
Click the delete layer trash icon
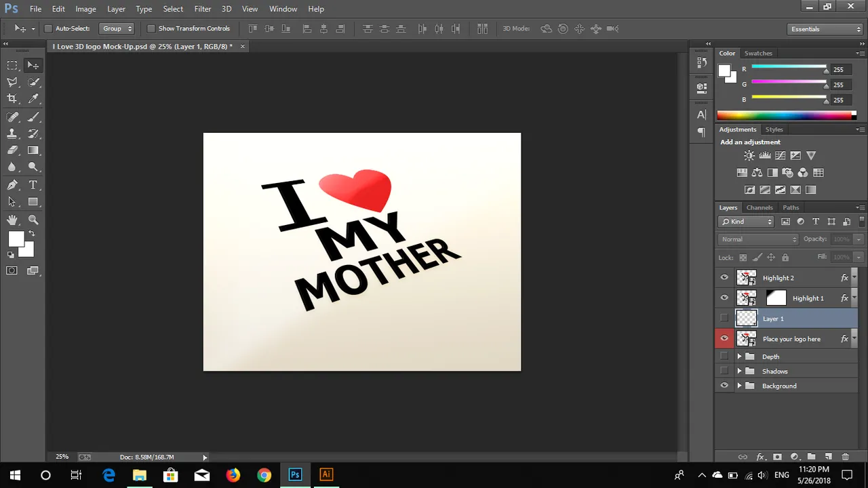coord(845,457)
